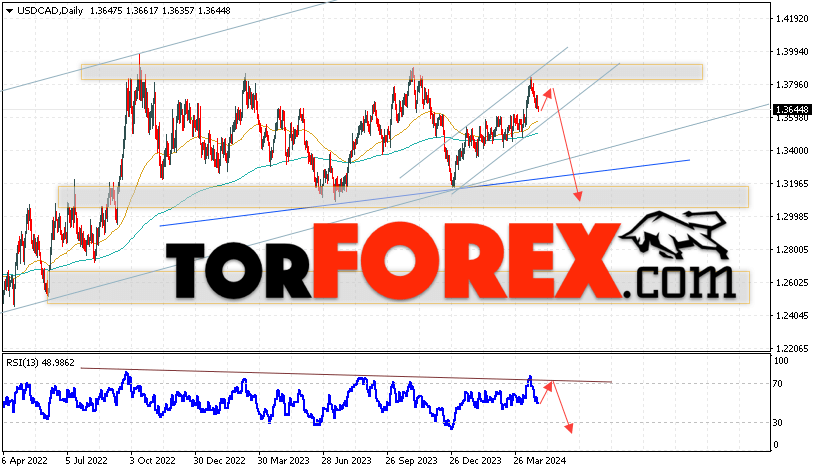Screen dimensions: 816x472
Task: Select the 1.37960 price axis value
Action: click(792, 84)
